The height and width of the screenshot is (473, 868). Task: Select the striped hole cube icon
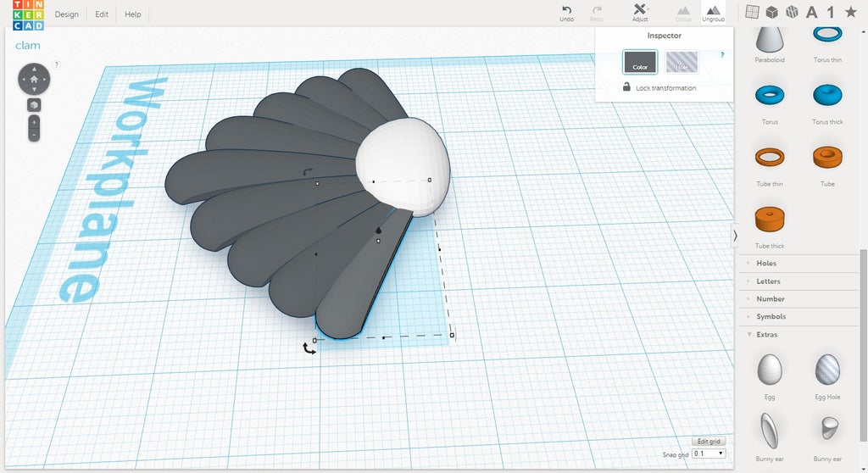(793, 12)
